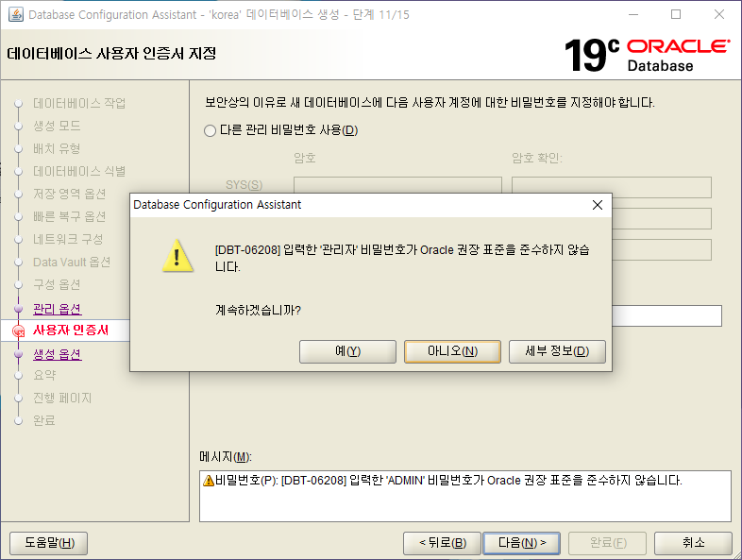The width and height of the screenshot is (742, 560).
Task: Click the password field right of the dialog
Action: (666, 315)
